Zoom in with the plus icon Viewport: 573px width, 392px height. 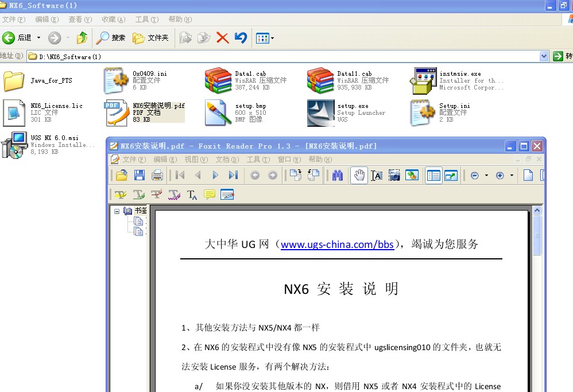pos(500,176)
